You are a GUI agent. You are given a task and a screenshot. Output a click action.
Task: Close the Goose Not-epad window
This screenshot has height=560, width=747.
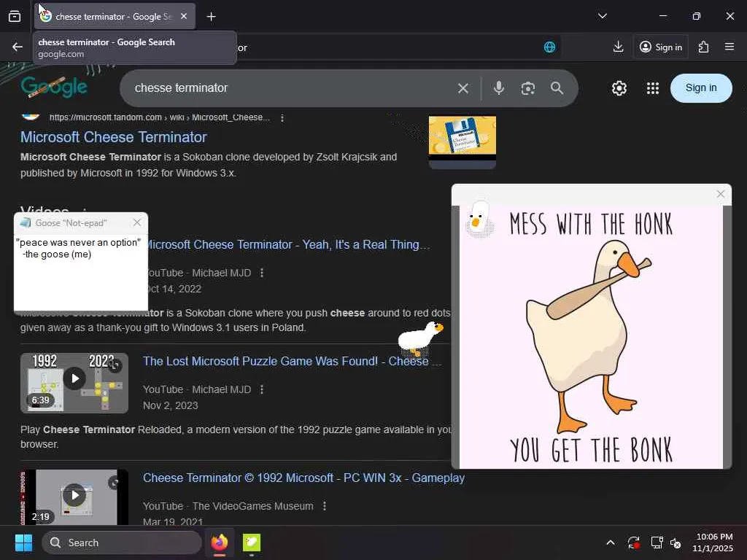coord(137,222)
